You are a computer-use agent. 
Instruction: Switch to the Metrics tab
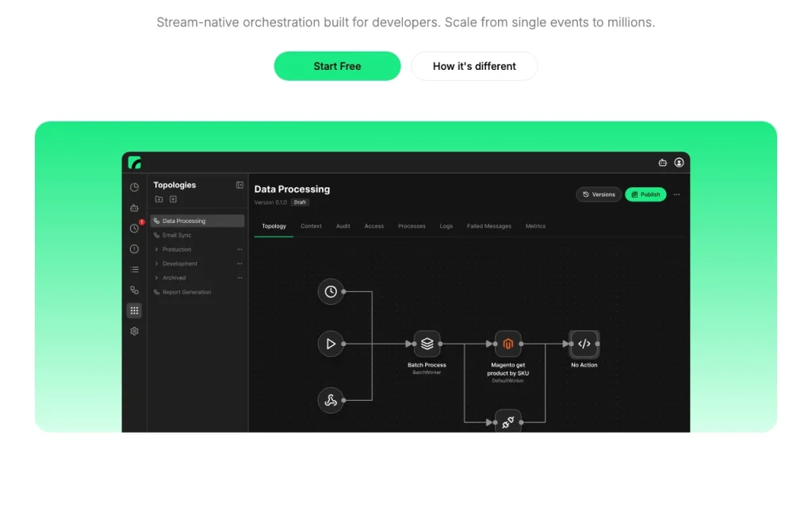pos(535,226)
